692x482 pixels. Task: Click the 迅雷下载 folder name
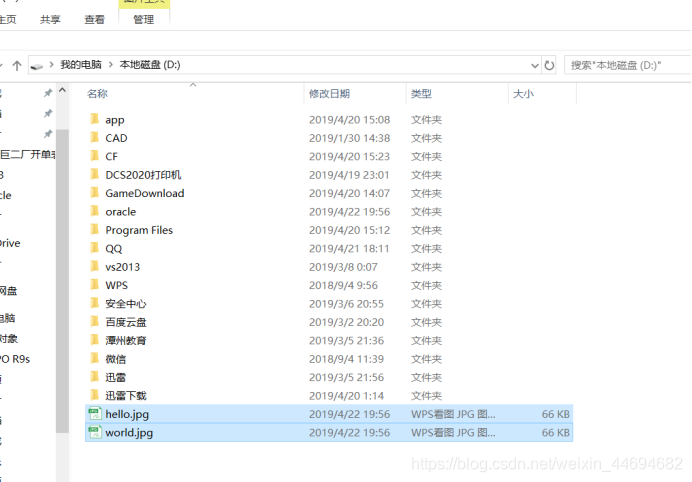[x=126, y=396]
